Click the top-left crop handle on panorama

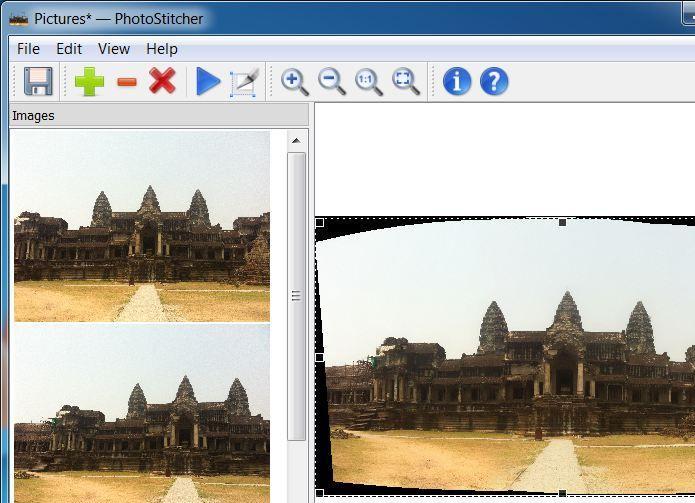click(x=320, y=222)
